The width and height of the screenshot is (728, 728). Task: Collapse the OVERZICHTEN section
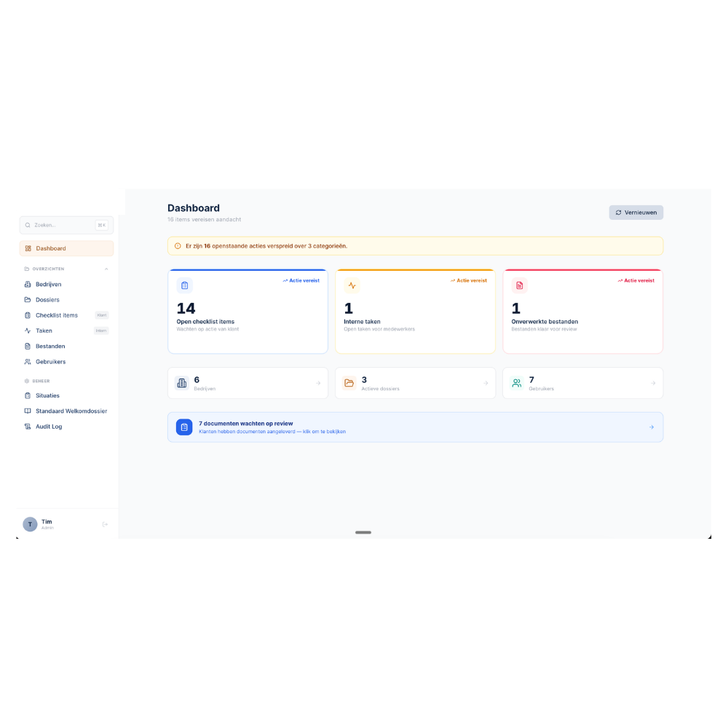click(x=106, y=269)
